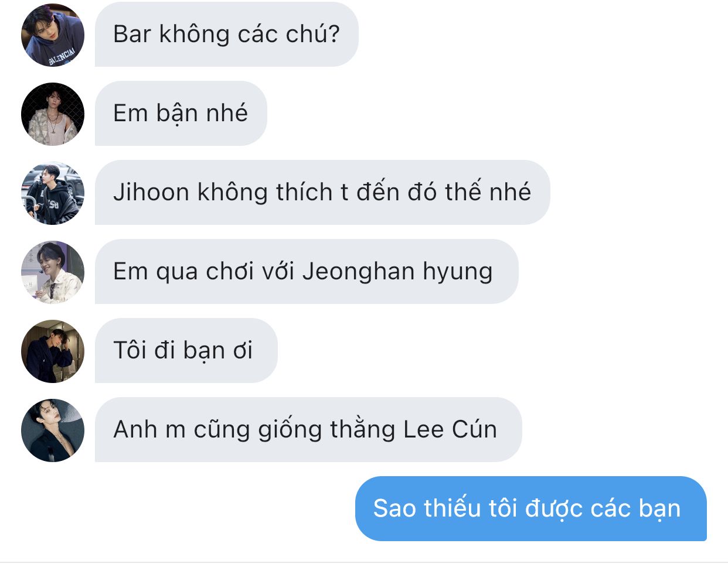Click the words "Lee Cún" in the sixth message
Screen dimensions: 728x564
tap(450, 430)
